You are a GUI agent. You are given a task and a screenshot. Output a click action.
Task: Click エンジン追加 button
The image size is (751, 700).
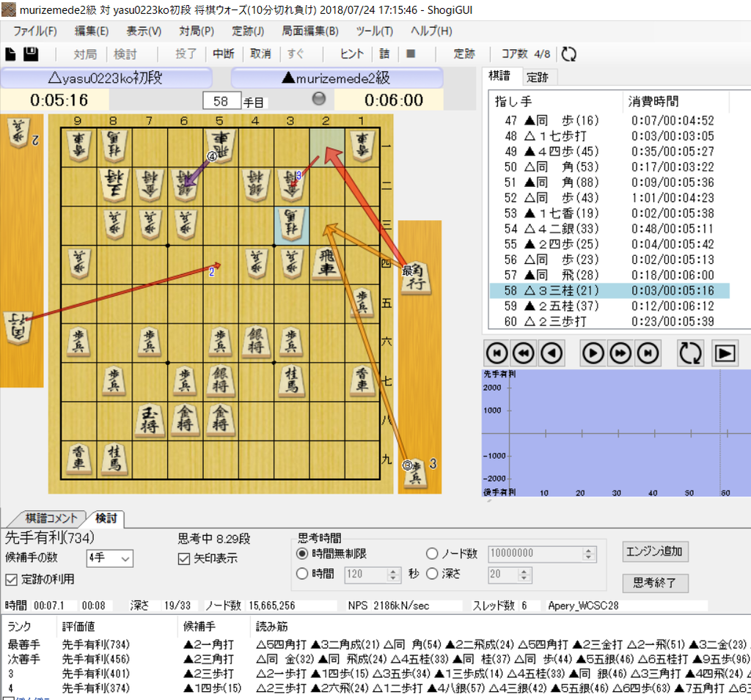coord(654,552)
